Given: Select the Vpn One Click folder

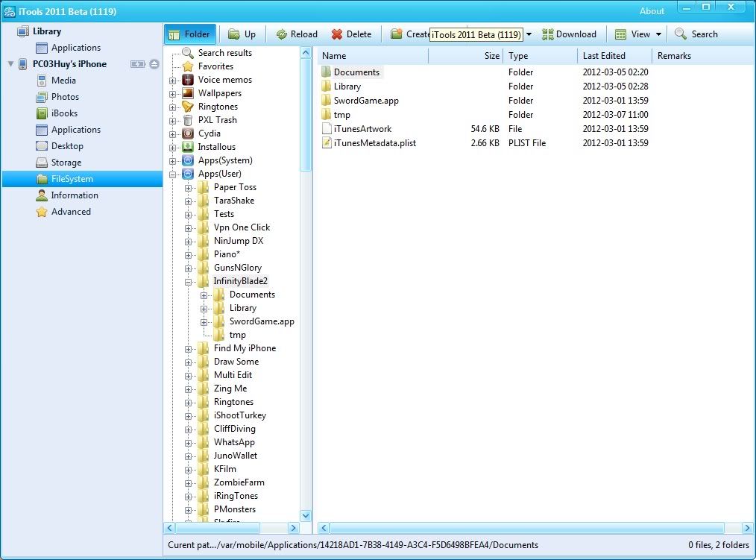Looking at the screenshot, I should [x=242, y=227].
